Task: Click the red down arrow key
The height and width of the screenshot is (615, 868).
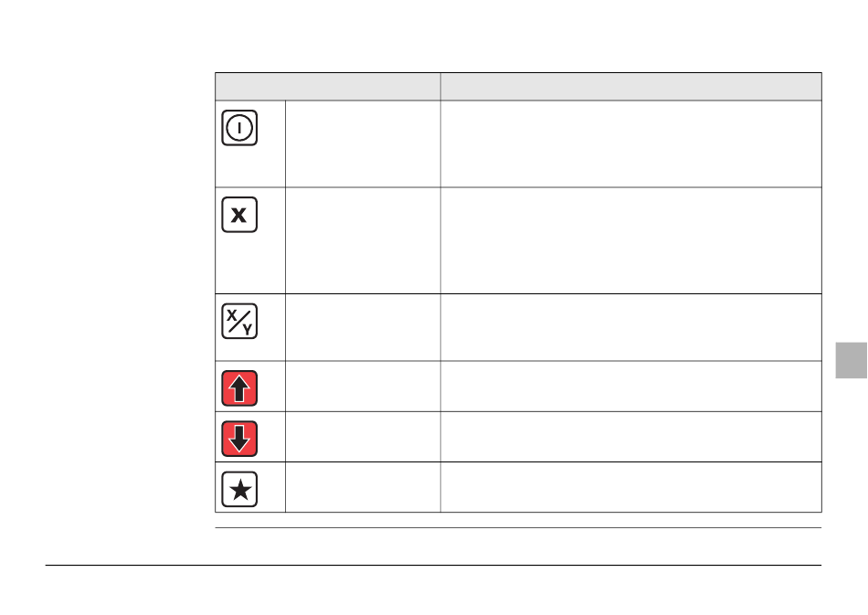Action: [239, 439]
